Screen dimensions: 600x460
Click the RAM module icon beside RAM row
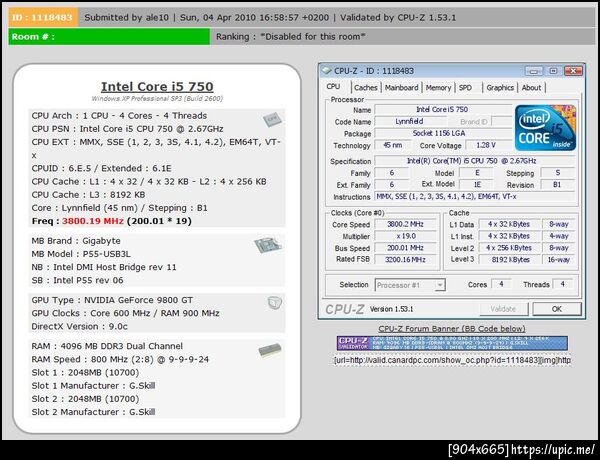pyautogui.click(x=270, y=350)
